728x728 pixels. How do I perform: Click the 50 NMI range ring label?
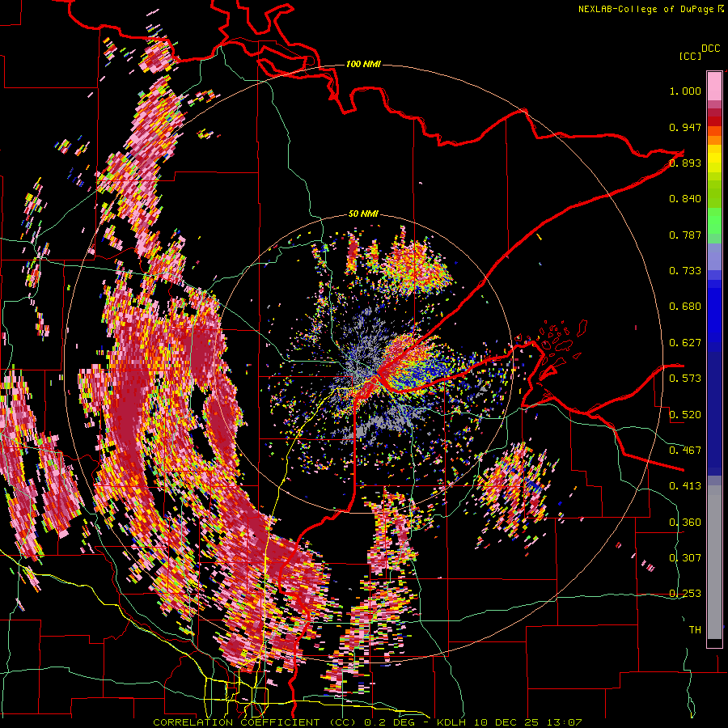pyautogui.click(x=363, y=214)
